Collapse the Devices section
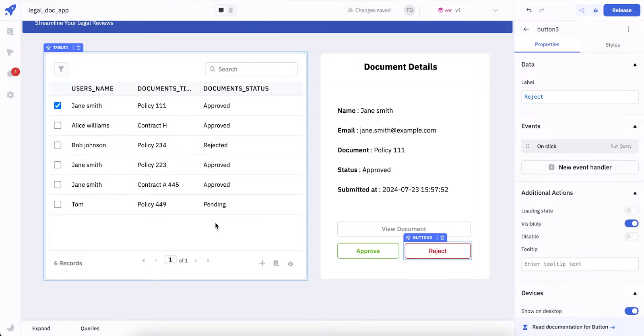The image size is (644, 336). [635, 293]
